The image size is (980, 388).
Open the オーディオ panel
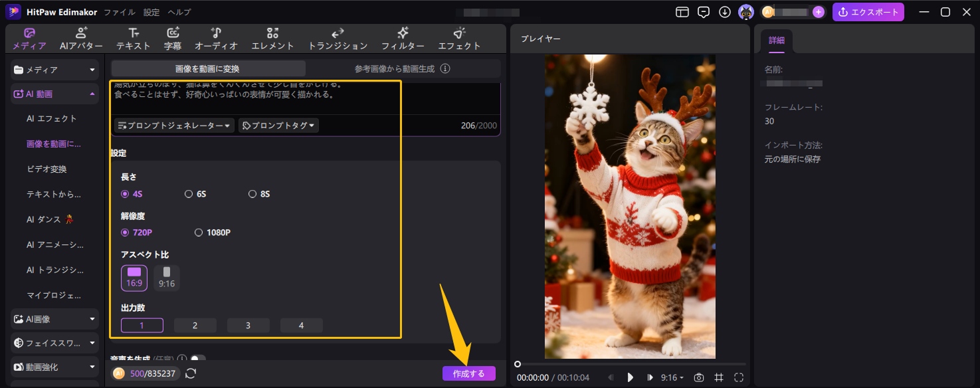216,39
